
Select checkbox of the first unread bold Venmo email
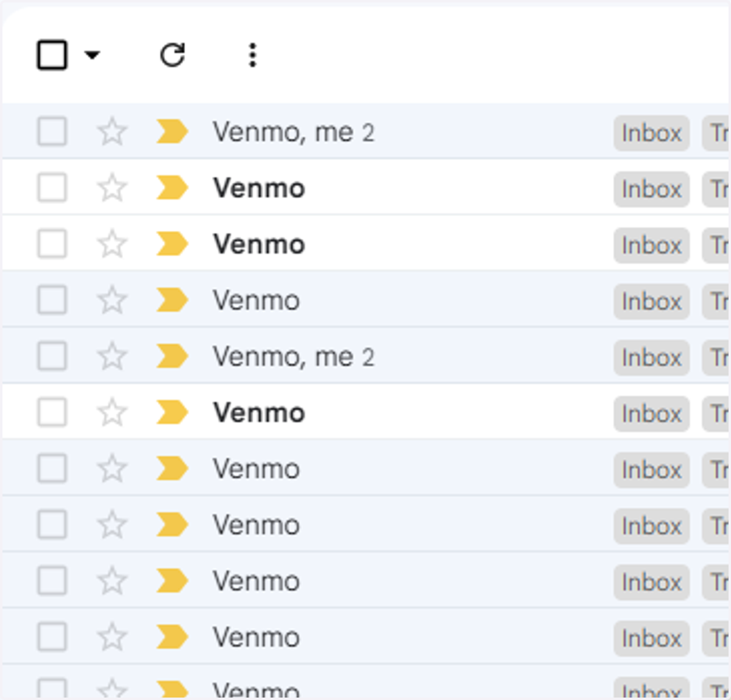pos(52,188)
